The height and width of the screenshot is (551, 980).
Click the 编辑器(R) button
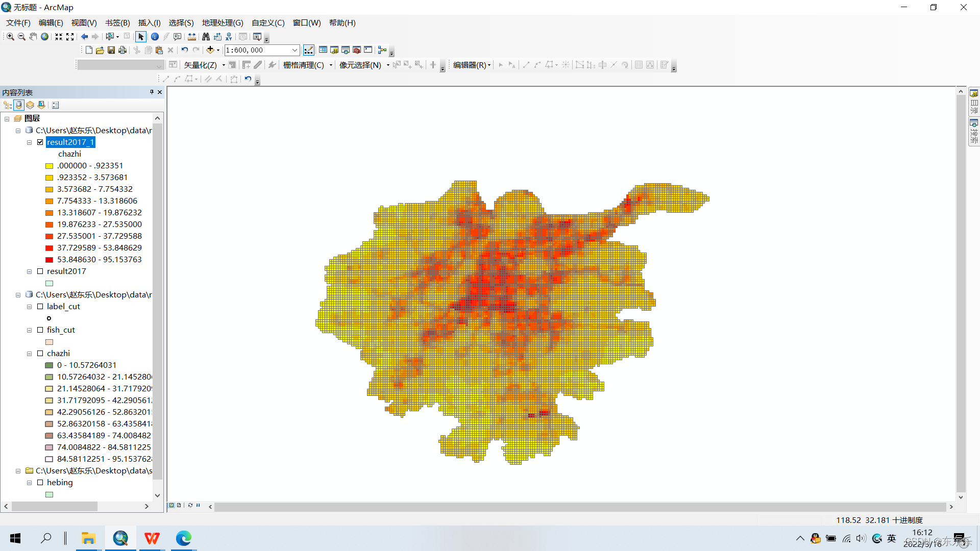pyautogui.click(x=471, y=65)
